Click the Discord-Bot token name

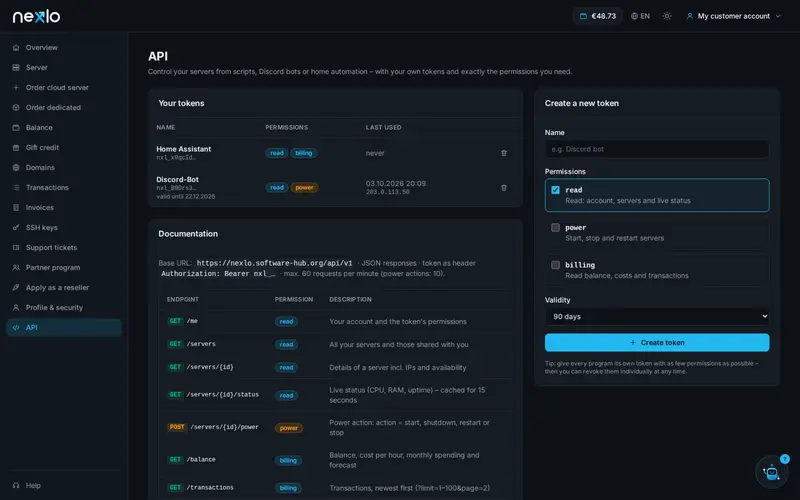[178, 180]
